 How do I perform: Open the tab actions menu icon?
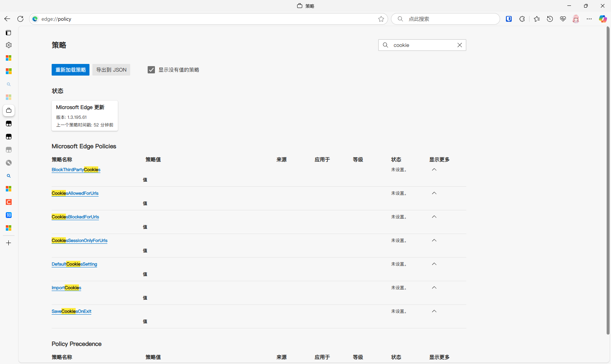(x=9, y=33)
